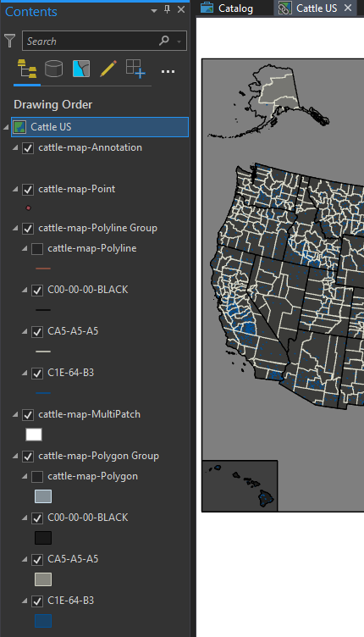Screen dimensions: 364x637
Task: Collapse cattle-map-Polyline layer arrow
Action: point(25,249)
